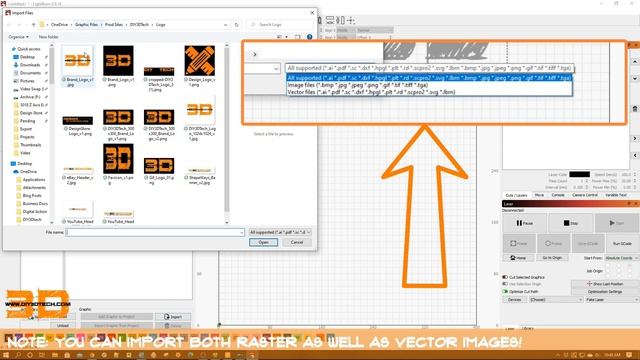
Task: Select bottom-left Job Origin radio button
Action: (x=608, y=277)
